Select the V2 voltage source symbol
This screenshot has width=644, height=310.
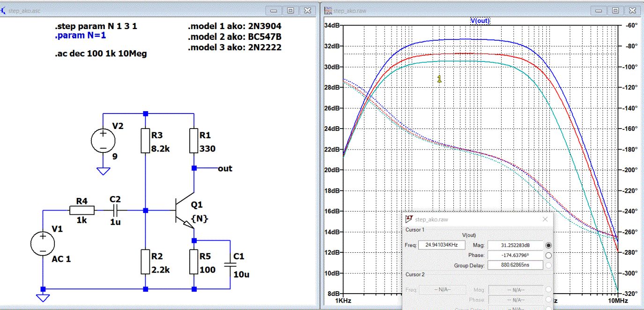[103, 141]
